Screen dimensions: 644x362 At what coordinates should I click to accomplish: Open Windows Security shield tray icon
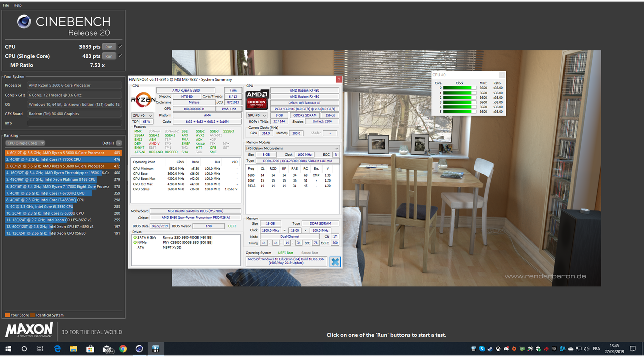(x=538, y=349)
